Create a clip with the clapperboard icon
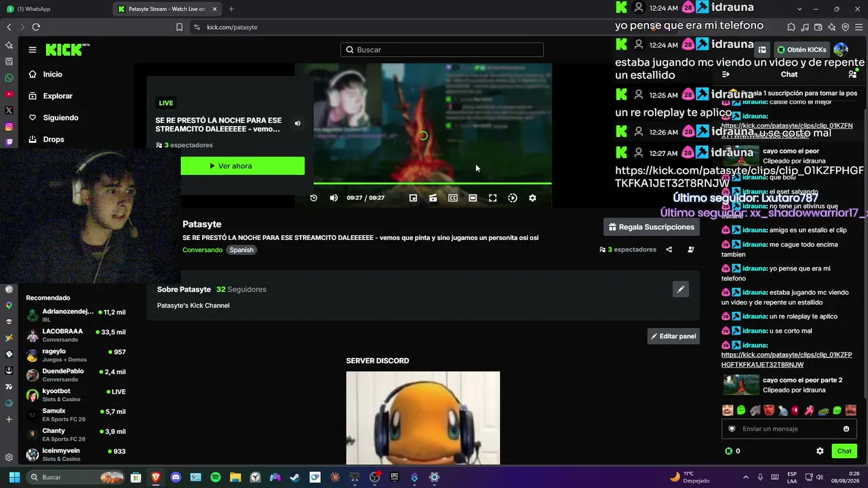Image resolution: width=868 pixels, height=488 pixels. point(433,198)
